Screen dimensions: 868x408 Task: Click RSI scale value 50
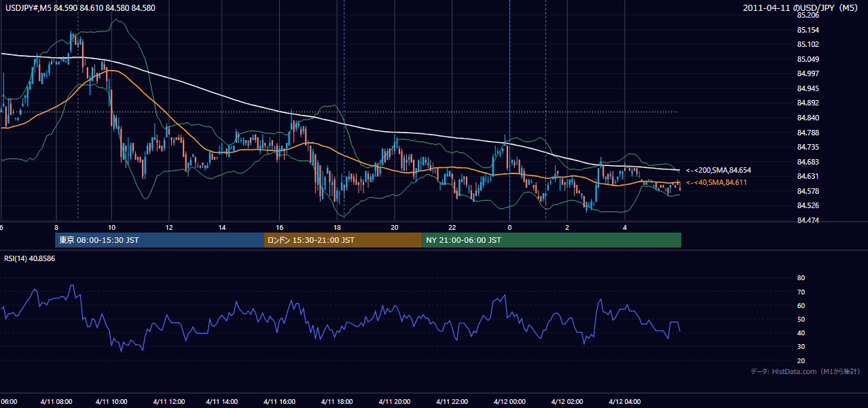point(801,319)
